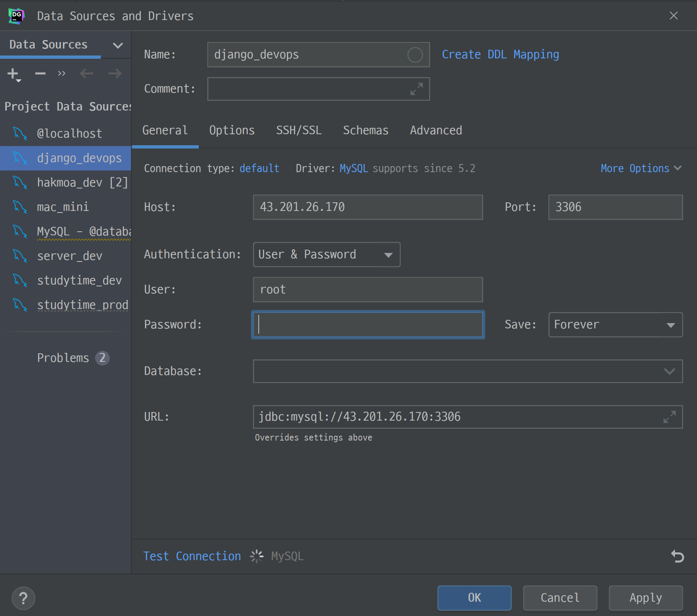Click the Apply button
Image resolution: width=697 pixels, height=616 pixels.
[x=646, y=598]
